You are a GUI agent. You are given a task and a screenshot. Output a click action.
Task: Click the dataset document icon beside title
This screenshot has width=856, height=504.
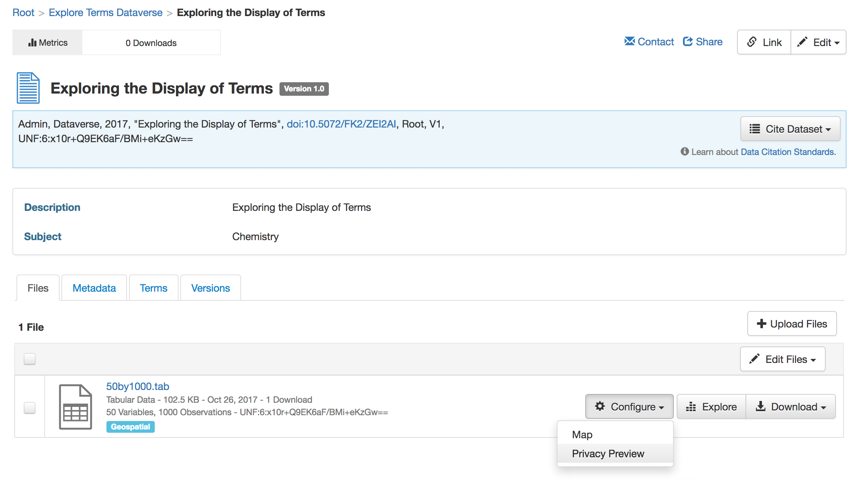coord(28,88)
